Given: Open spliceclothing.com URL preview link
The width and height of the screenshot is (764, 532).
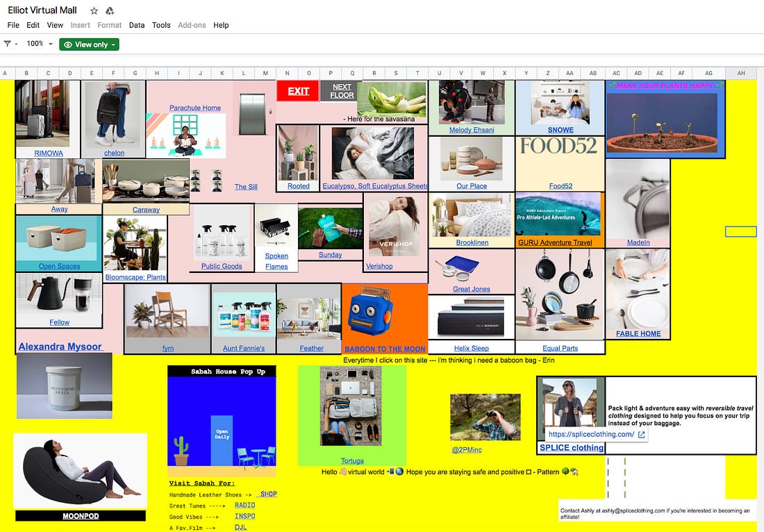Looking at the screenshot, I should 592,434.
